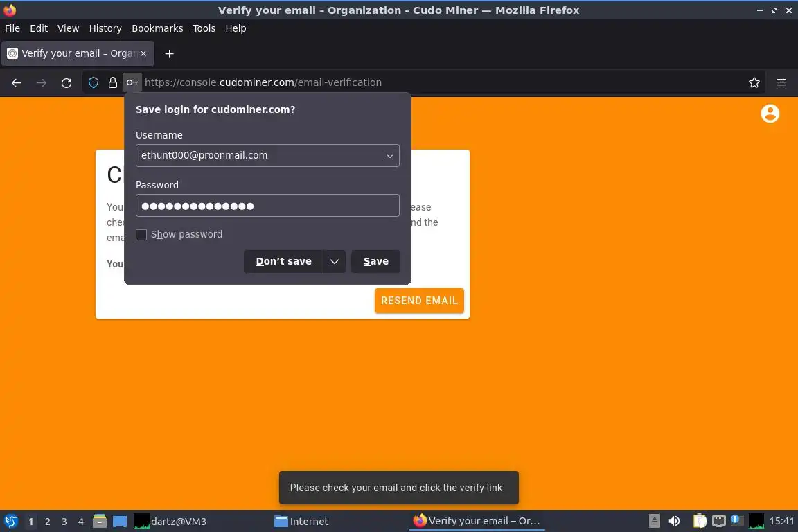Open the system monitor tray graph
798x532 pixels.
point(756,522)
